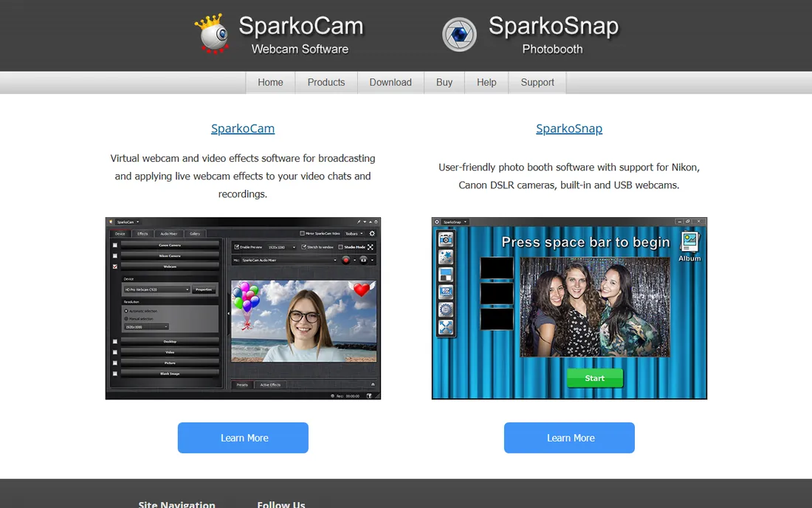Viewport: 812px width, 508px height.
Task: Expand the arrow next to snapshot button
Action: coord(372,260)
